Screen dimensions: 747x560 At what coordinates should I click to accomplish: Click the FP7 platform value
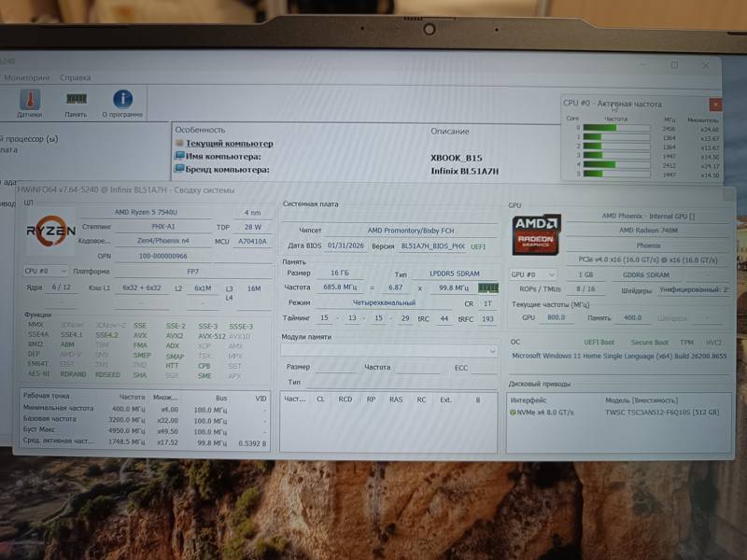(192, 272)
